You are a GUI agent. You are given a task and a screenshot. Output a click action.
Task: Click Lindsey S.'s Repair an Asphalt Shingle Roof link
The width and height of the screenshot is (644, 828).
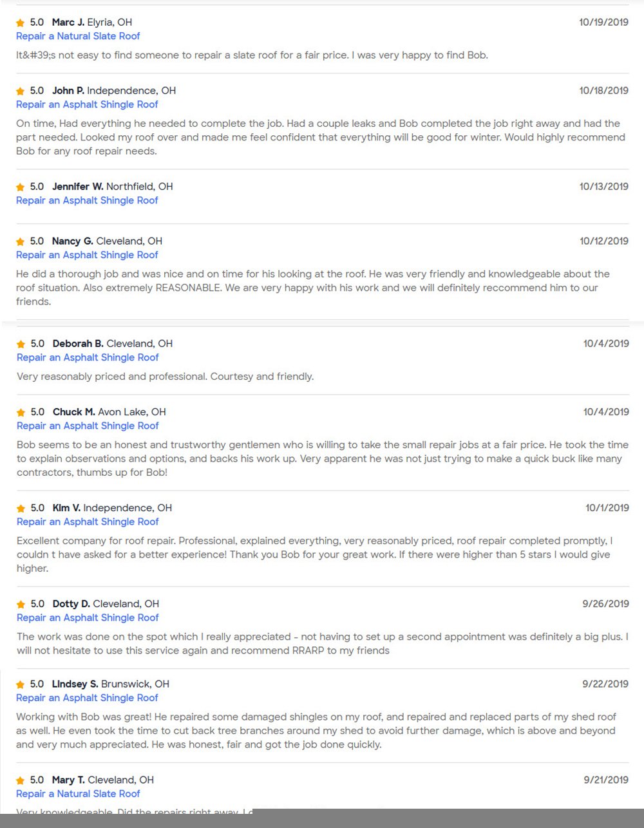pos(87,698)
